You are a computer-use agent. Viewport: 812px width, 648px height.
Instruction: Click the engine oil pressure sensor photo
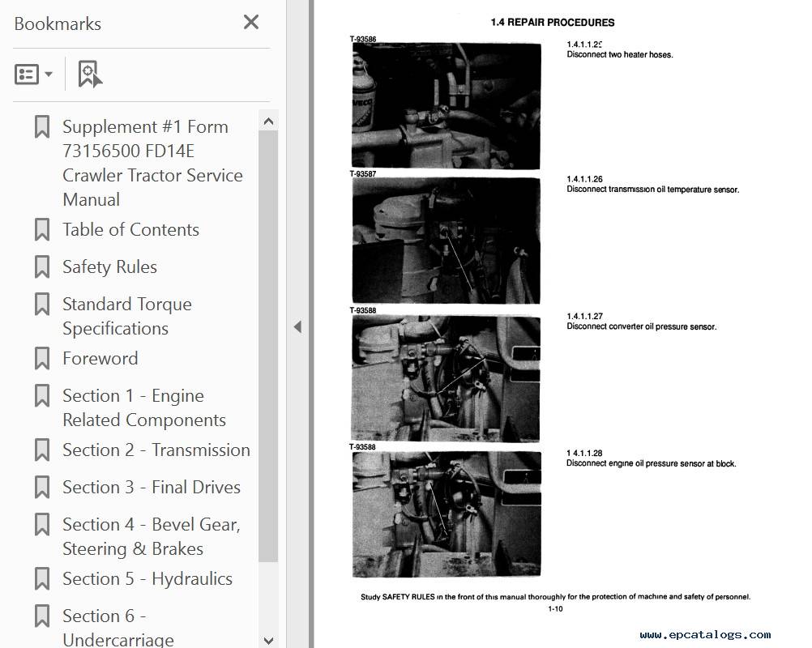(447, 514)
